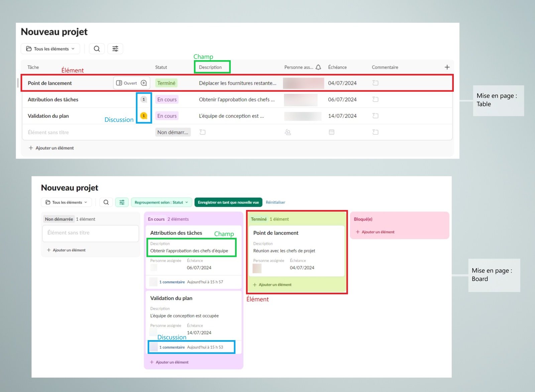
Task: Click the Réinitialiser link
Action: coord(275,202)
